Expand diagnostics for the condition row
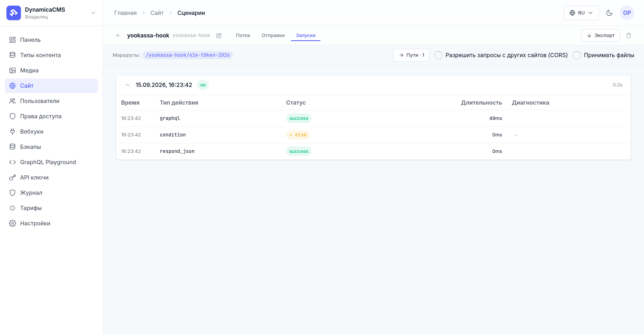Screen dimensions: 644x334 point(515,135)
